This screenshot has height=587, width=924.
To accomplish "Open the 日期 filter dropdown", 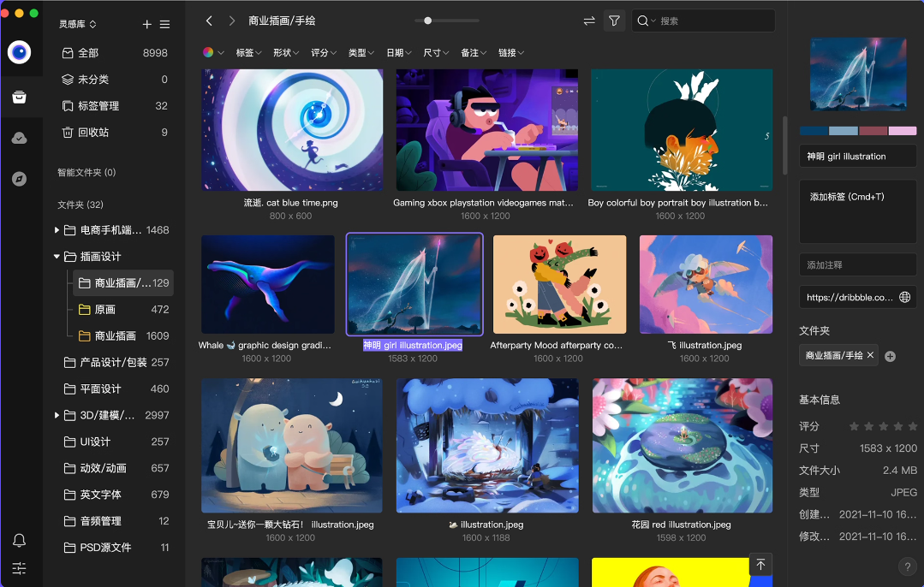I will tap(398, 52).
